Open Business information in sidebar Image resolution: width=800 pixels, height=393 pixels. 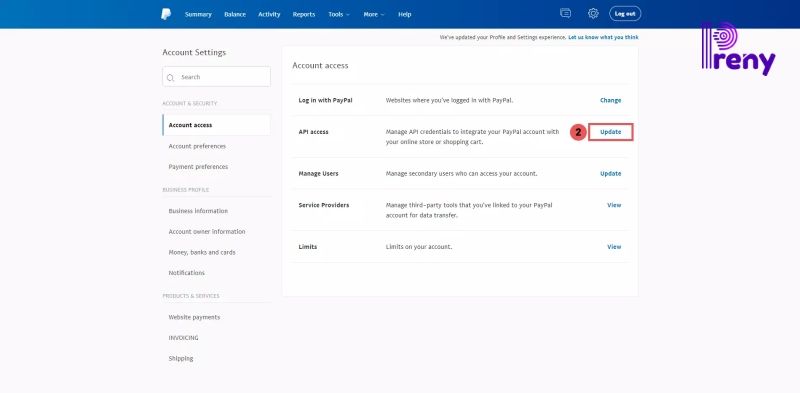198,211
